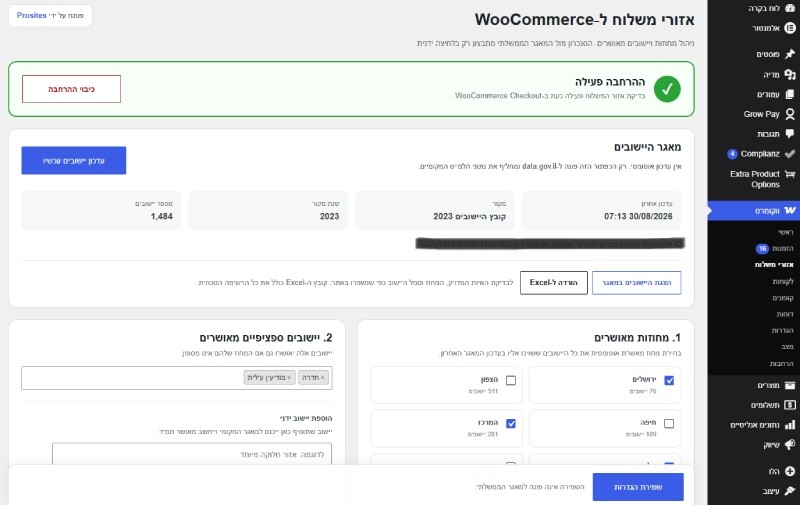Open the Grow Pay sidebar icon

(790, 114)
